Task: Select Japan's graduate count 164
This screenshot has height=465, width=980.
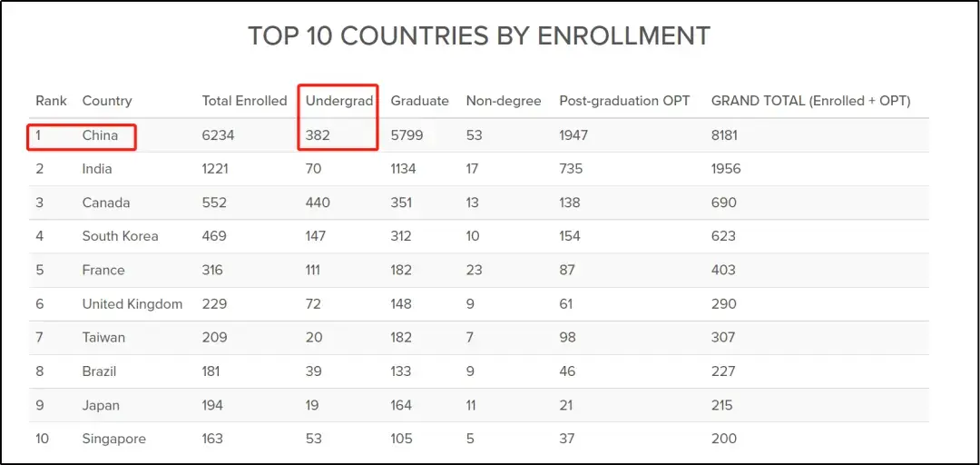Action: (401, 405)
